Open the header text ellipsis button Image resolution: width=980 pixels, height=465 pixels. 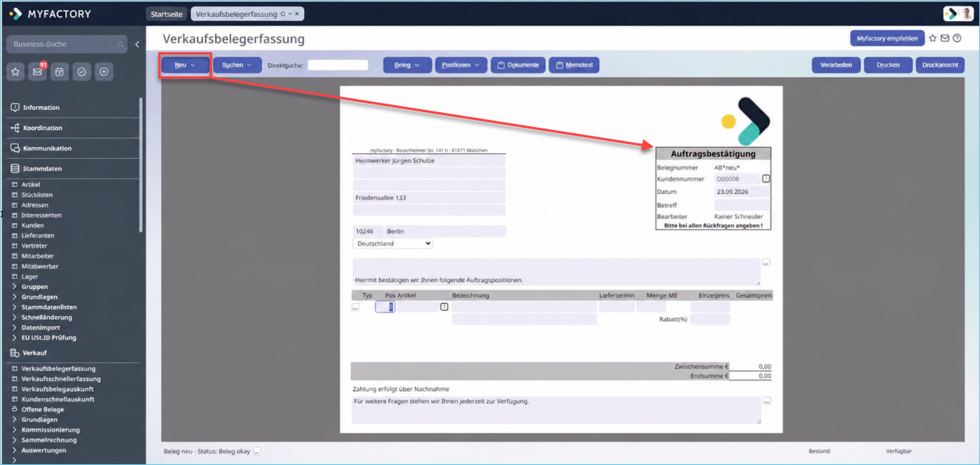point(766,262)
